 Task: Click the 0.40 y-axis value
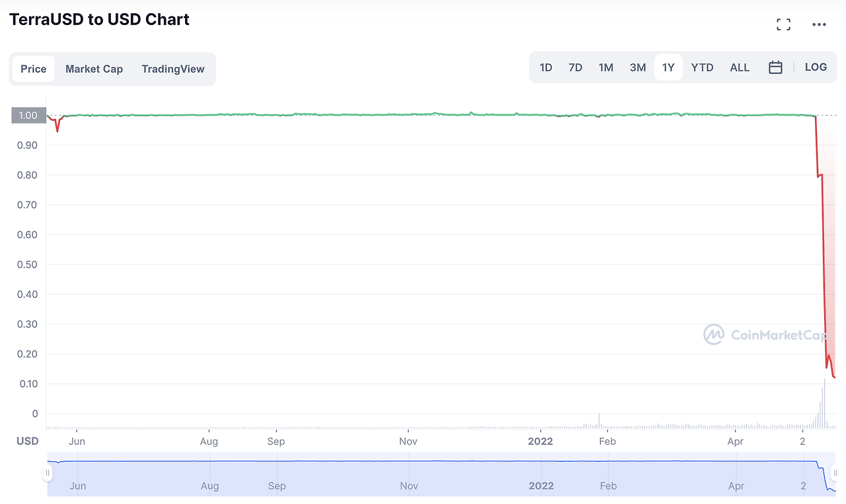click(28, 294)
